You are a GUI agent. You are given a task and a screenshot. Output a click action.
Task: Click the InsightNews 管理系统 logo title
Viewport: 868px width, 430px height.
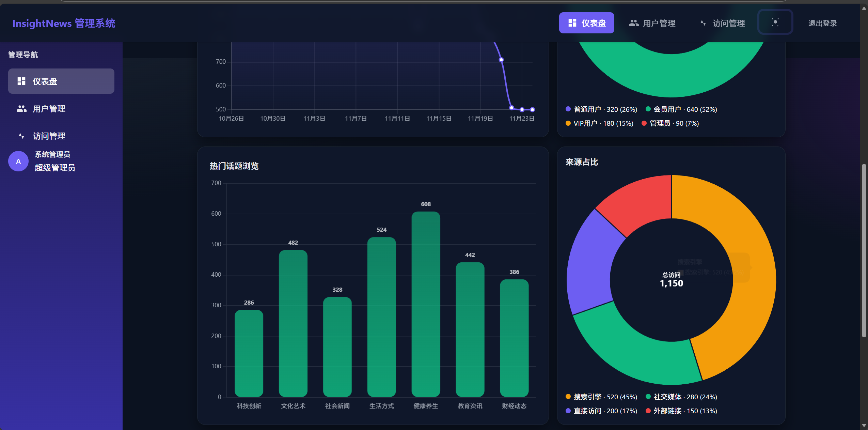(64, 23)
